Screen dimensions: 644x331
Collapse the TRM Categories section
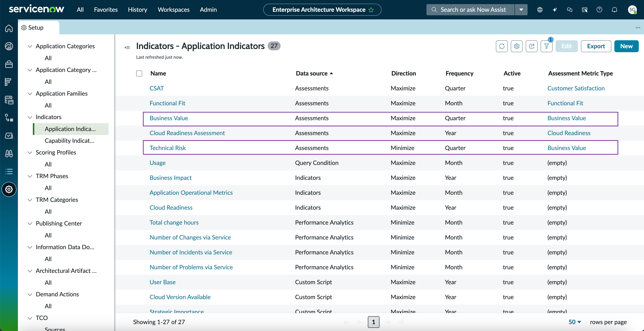pyautogui.click(x=30, y=200)
